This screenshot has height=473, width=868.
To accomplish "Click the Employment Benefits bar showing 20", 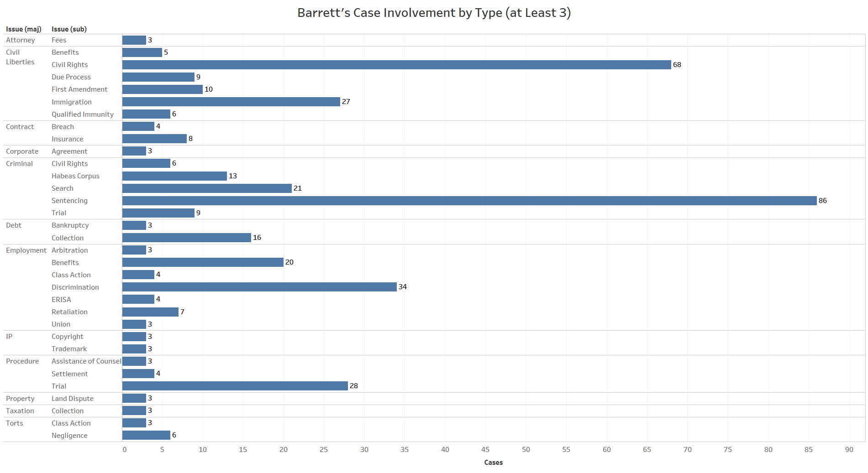I will (203, 262).
